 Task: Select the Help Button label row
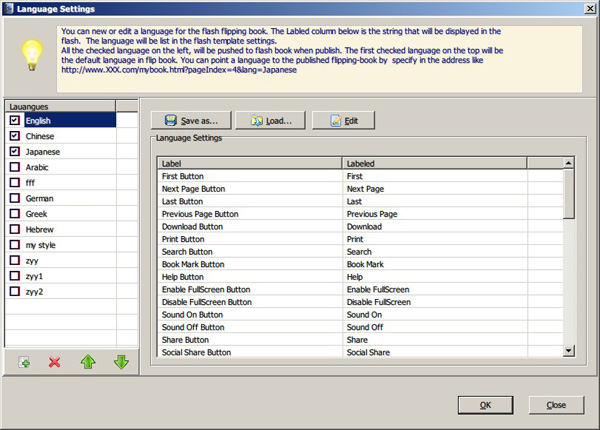click(x=360, y=277)
